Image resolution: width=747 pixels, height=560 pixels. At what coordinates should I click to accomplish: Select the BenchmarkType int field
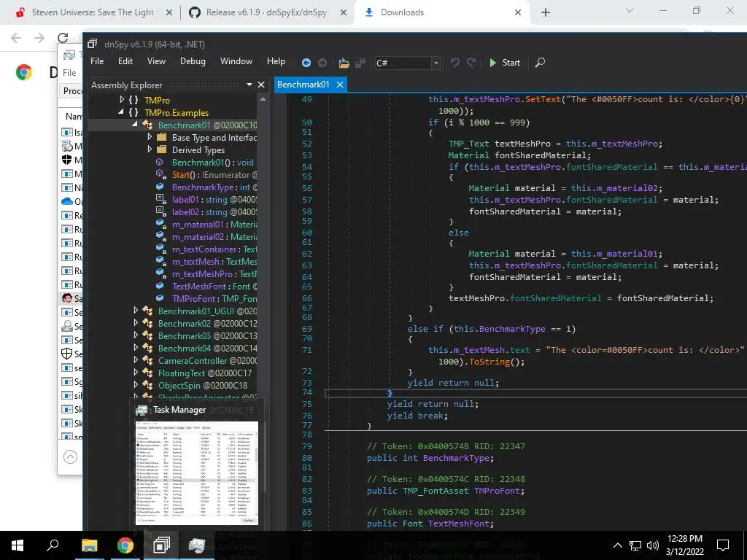214,187
